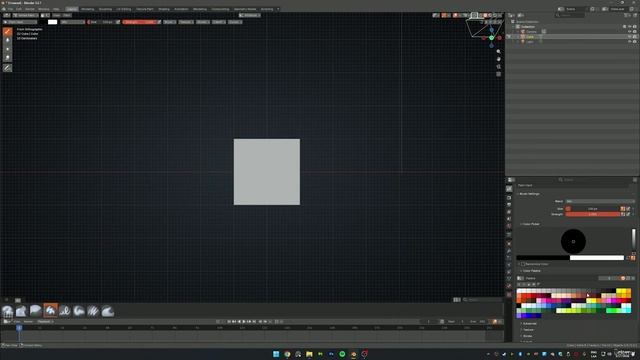
Task: Switch to the Shading workspace tab
Action: [164, 9]
